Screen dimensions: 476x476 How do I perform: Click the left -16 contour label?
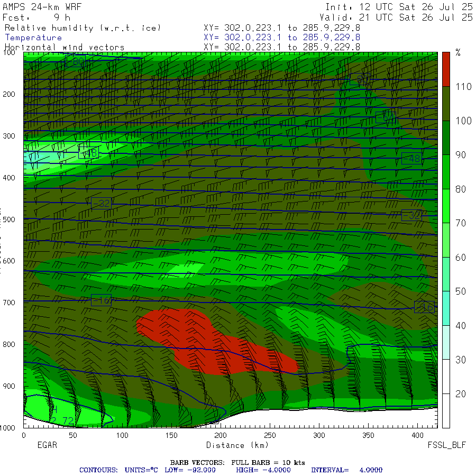point(101,300)
